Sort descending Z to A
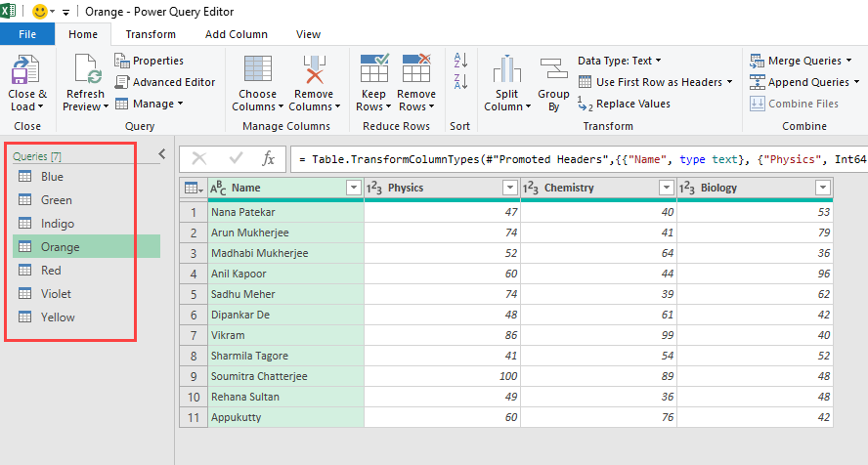 click(460, 81)
